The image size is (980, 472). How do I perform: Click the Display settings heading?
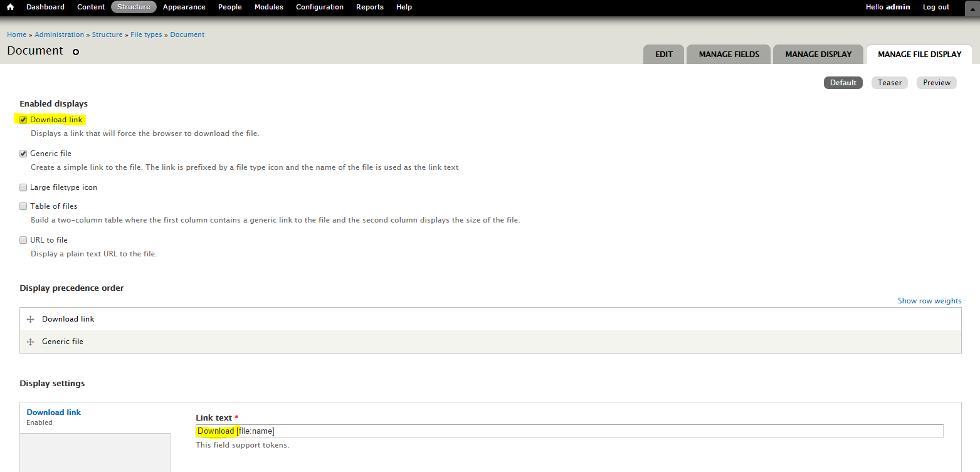[52, 384]
